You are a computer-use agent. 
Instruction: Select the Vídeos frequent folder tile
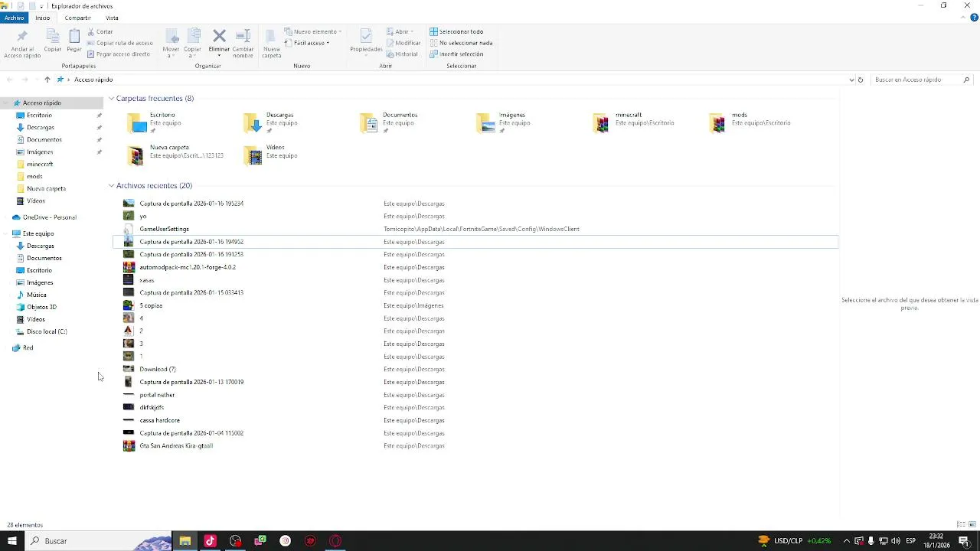pos(271,155)
